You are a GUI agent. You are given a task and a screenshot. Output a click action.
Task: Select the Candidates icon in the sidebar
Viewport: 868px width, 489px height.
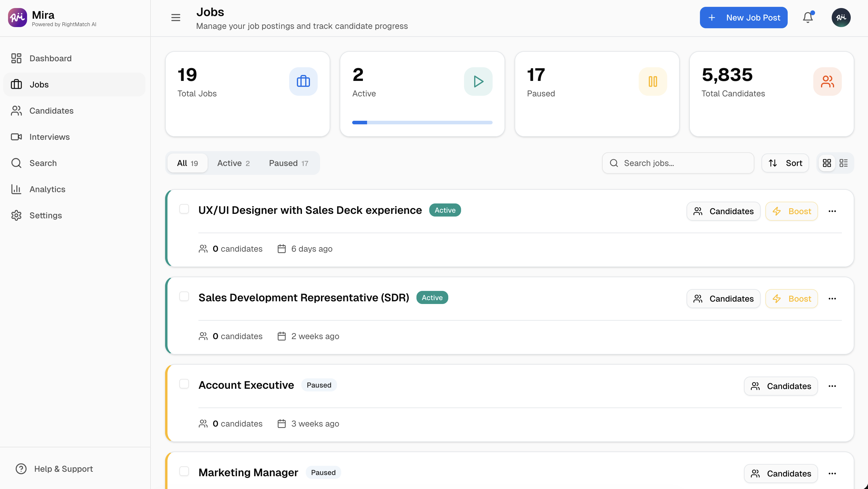[16, 111]
